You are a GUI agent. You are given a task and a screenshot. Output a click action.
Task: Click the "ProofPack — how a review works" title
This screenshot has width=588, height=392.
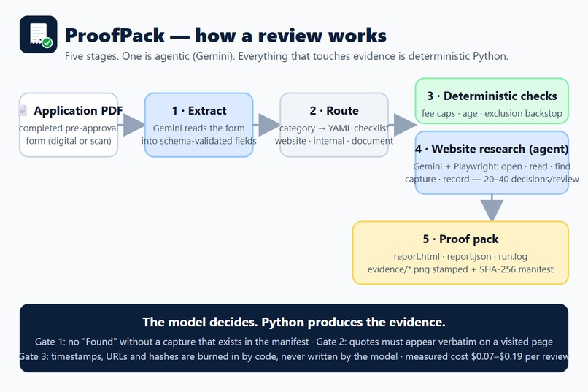[225, 36]
